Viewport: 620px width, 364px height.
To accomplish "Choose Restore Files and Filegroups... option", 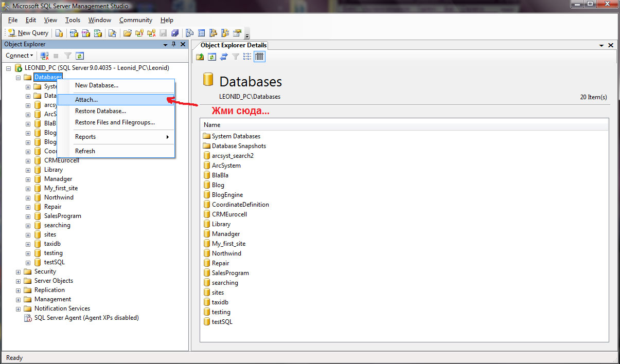I will [x=116, y=122].
